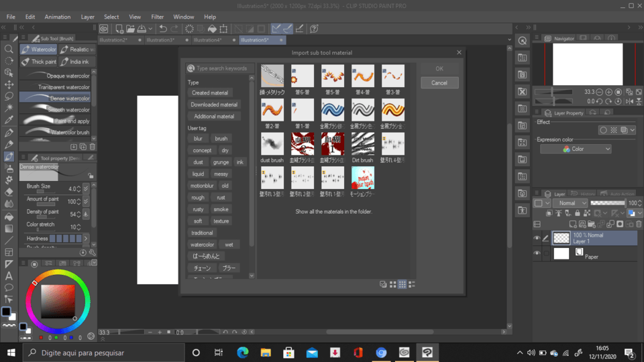Screen dimensions: 644x362
Task: Select the Thick paint sub tool tab
Action: click(39, 62)
